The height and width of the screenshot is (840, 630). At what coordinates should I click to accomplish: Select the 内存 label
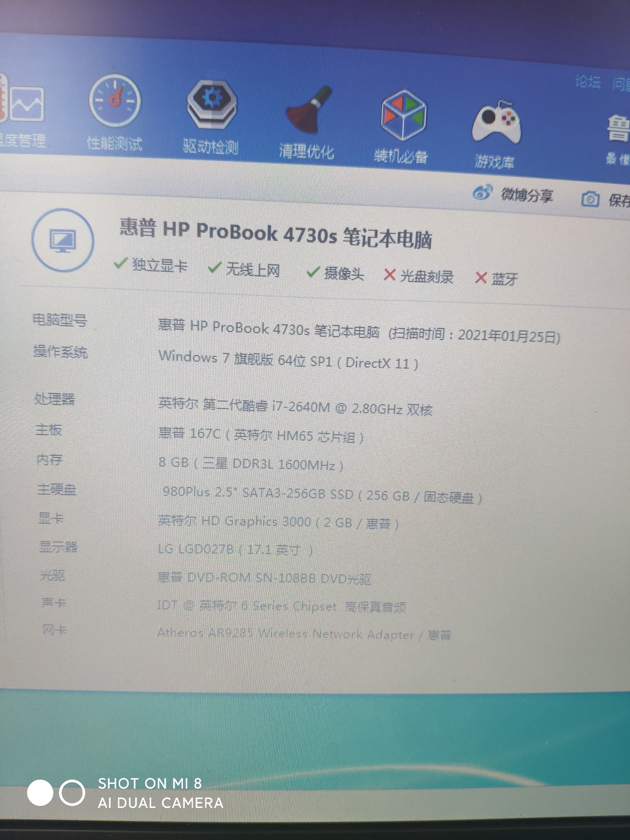50,460
